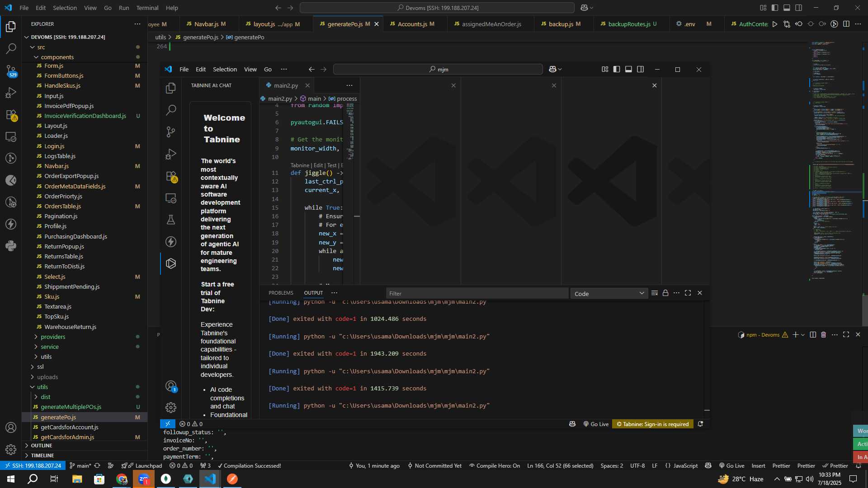868x488 pixels.
Task: Open notifications bell in mjm status bar
Action: (700, 424)
